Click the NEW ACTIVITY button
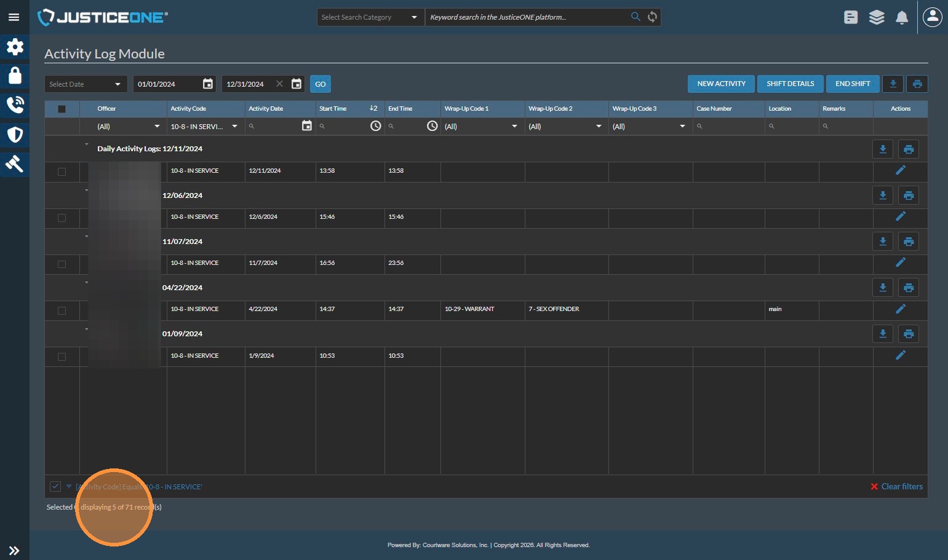 [721, 84]
